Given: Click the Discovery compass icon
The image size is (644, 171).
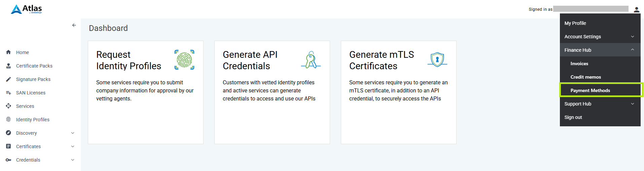Looking at the screenshot, I should tap(8, 133).
